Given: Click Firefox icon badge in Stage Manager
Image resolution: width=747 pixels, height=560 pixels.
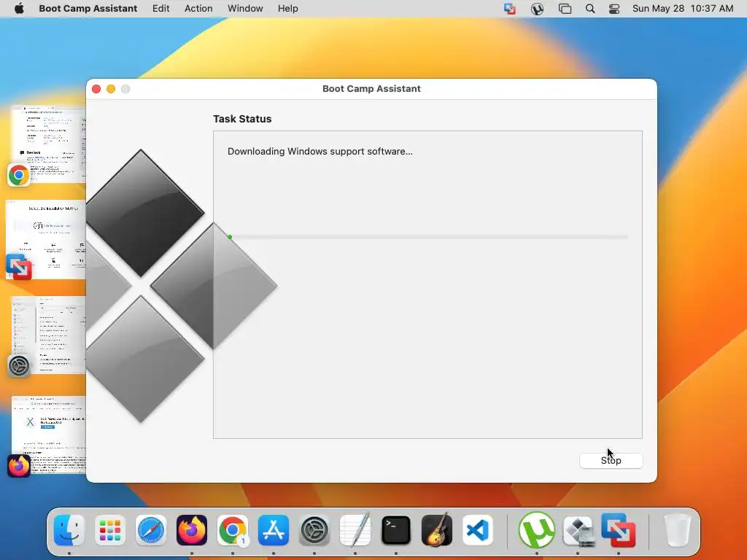Looking at the screenshot, I should pyautogui.click(x=18, y=466).
